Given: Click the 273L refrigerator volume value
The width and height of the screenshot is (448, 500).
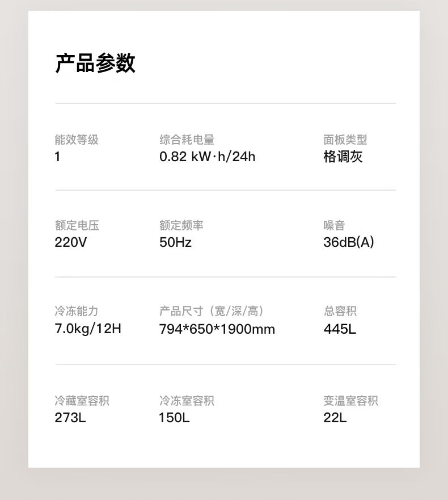Looking at the screenshot, I should point(70,418).
